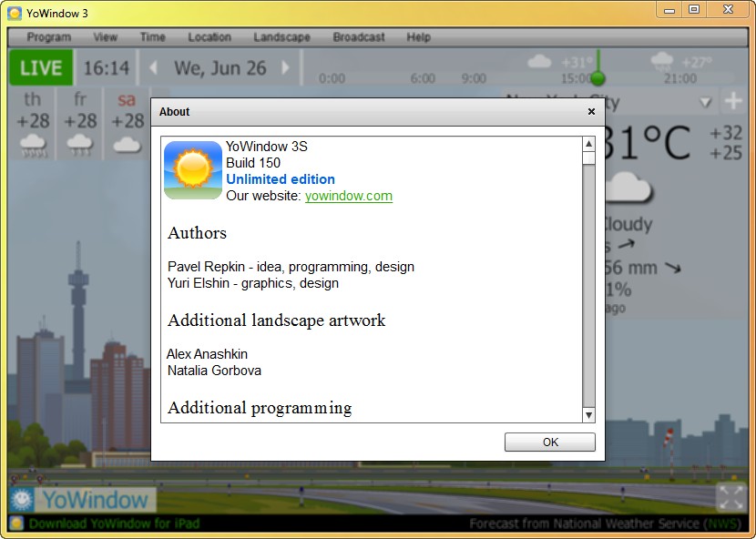
Task: Click the 6:00 mark on timeline
Action: coord(423,78)
